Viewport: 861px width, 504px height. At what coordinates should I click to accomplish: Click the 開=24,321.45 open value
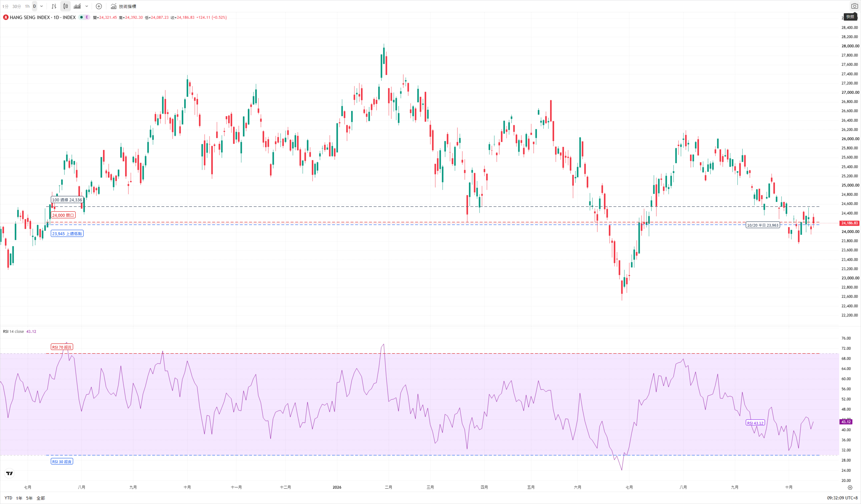coord(105,17)
